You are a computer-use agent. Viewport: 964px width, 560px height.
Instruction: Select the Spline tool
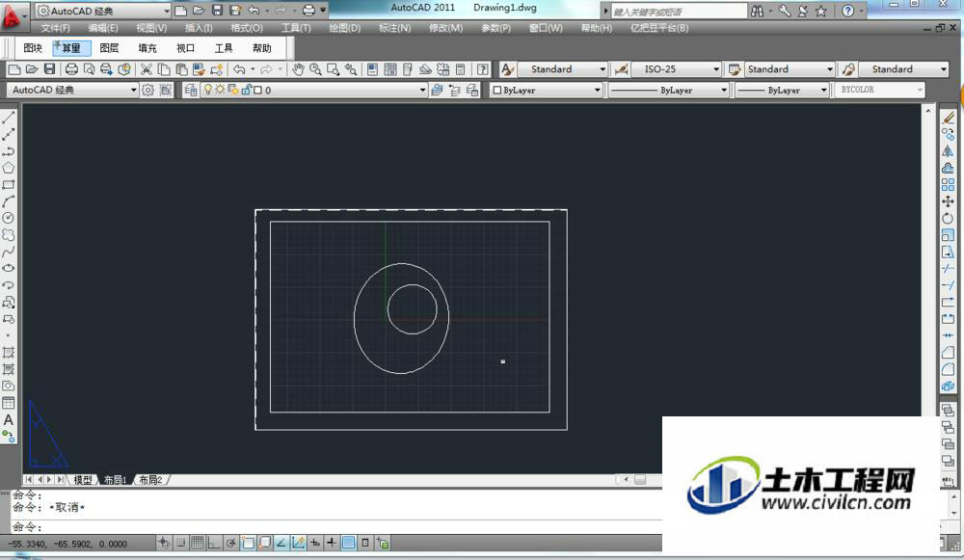[8, 252]
